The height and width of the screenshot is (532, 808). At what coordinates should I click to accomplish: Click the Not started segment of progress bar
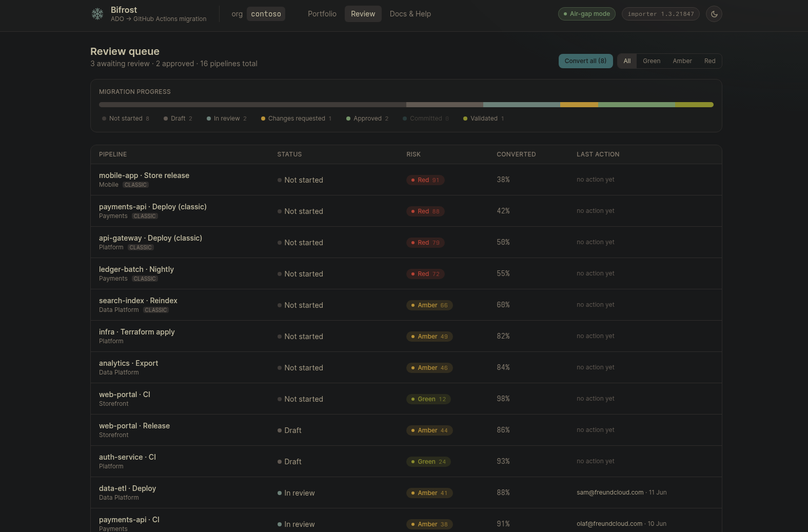coord(252,105)
